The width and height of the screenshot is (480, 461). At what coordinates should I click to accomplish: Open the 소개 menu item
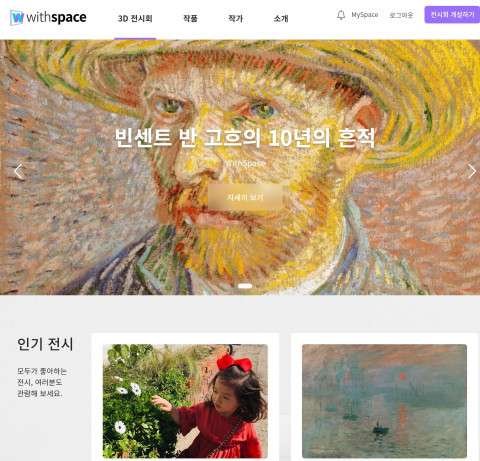point(281,18)
